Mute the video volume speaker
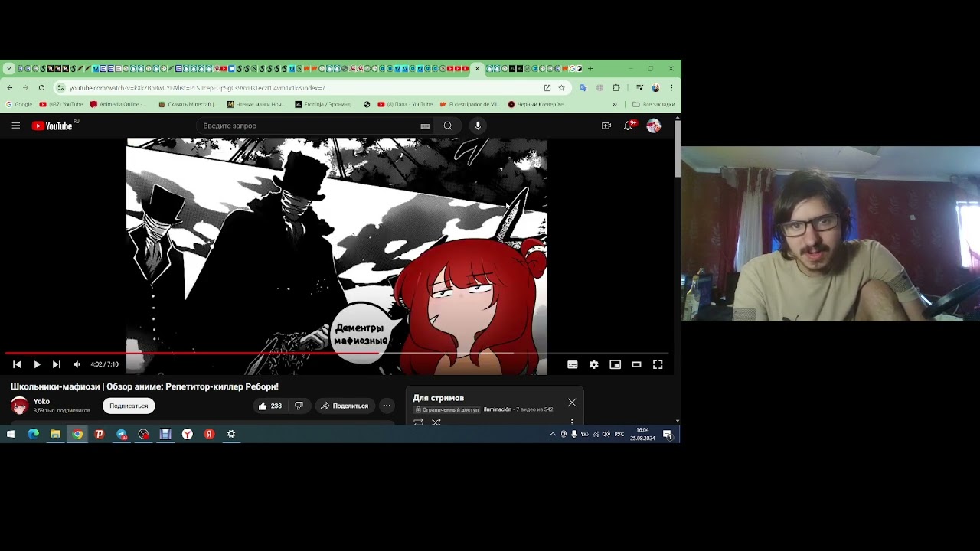This screenshot has width=980, height=551. (x=77, y=364)
